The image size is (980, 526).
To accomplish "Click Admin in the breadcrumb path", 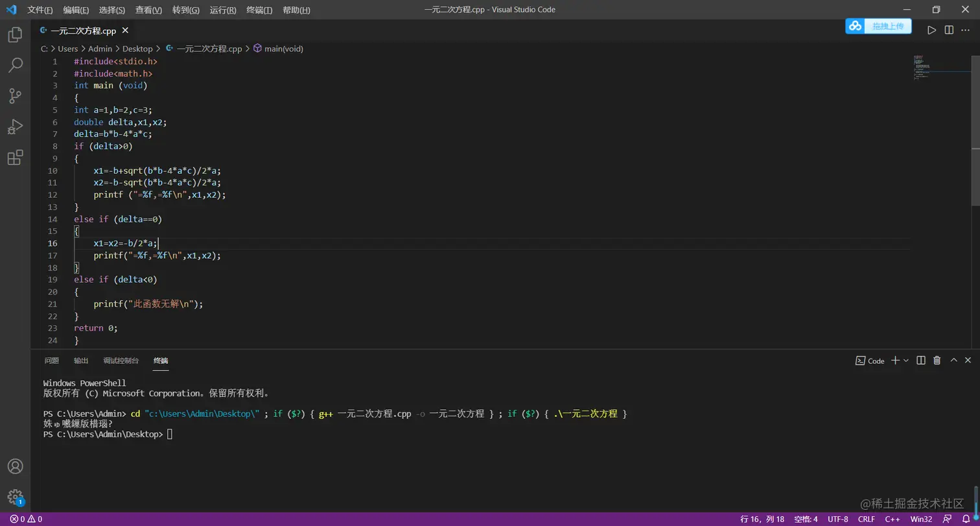I will pyautogui.click(x=100, y=49).
